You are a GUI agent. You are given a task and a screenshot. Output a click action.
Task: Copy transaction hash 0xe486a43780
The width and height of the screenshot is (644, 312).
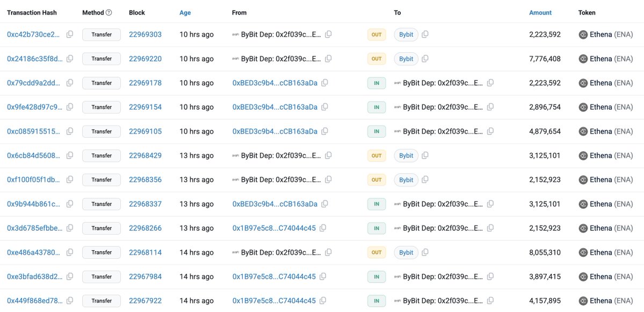click(70, 252)
